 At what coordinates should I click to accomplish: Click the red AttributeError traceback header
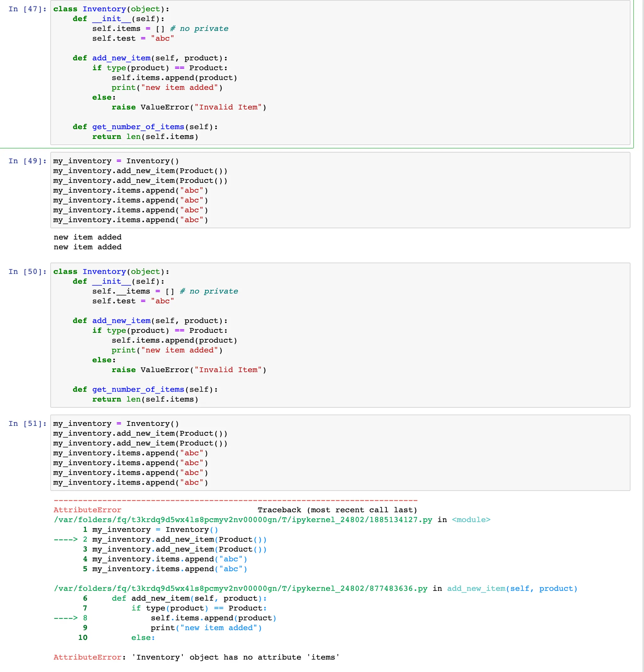[x=87, y=510]
